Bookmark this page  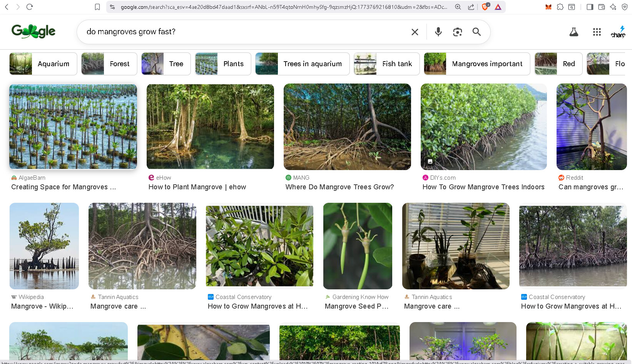pyautogui.click(x=97, y=7)
